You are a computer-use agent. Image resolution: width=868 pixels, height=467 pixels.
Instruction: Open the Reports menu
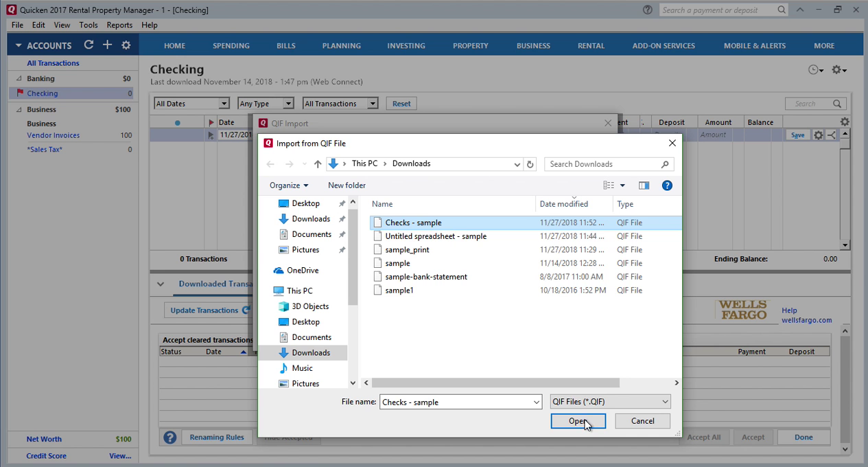(x=119, y=25)
